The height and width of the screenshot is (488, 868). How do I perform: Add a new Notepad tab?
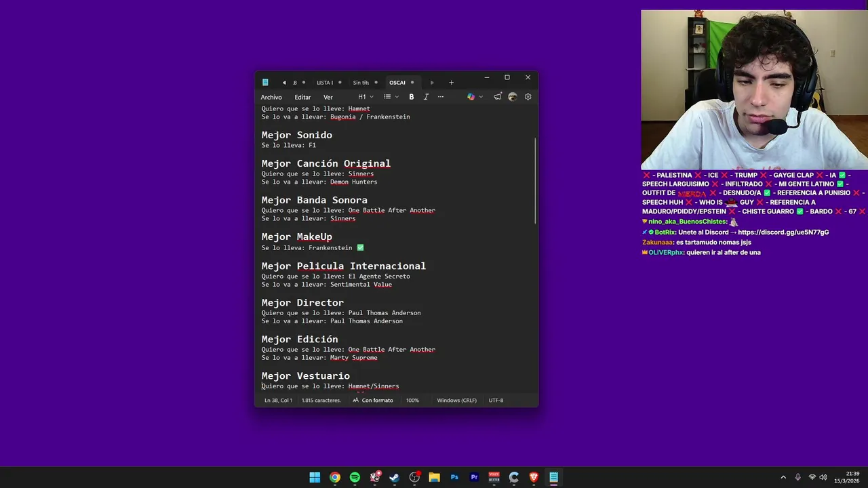[x=451, y=83]
